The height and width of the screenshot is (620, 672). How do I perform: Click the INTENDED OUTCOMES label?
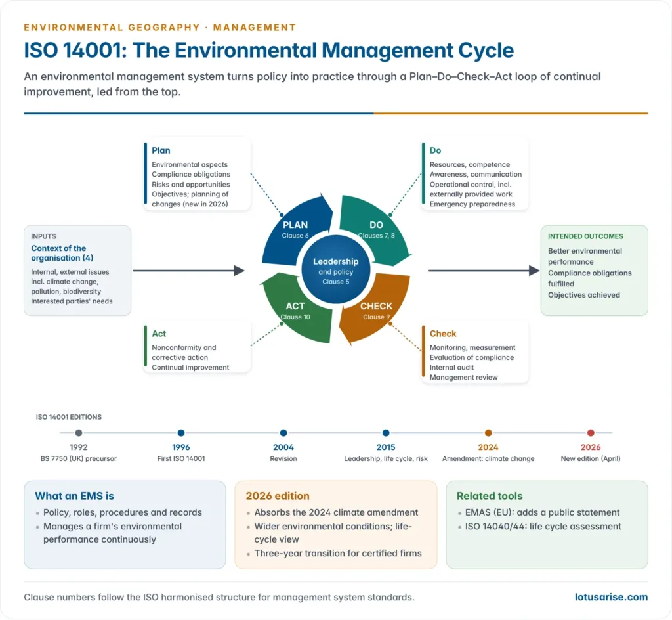coord(585,236)
